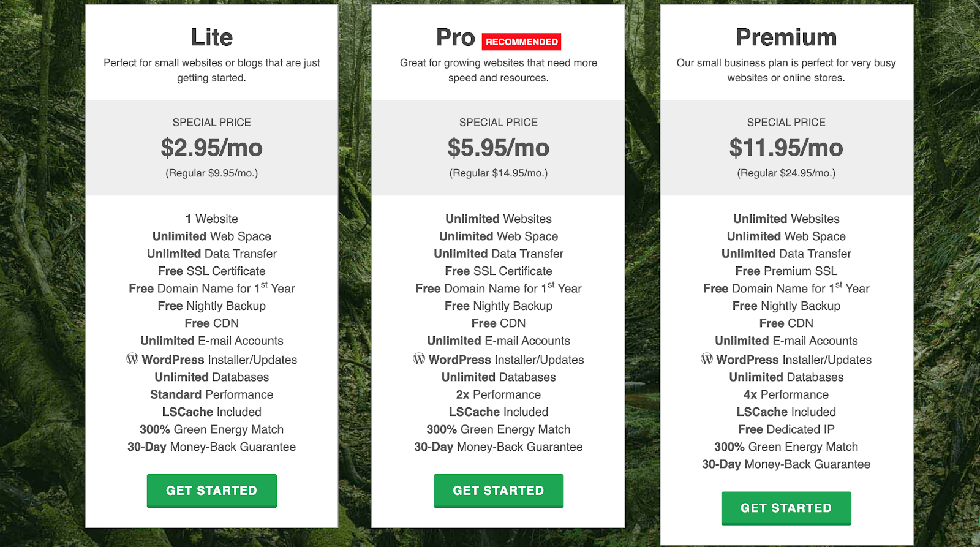Click Free Premium SSL feature line
Screen dimensions: 980x547
[x=786, y=271]
